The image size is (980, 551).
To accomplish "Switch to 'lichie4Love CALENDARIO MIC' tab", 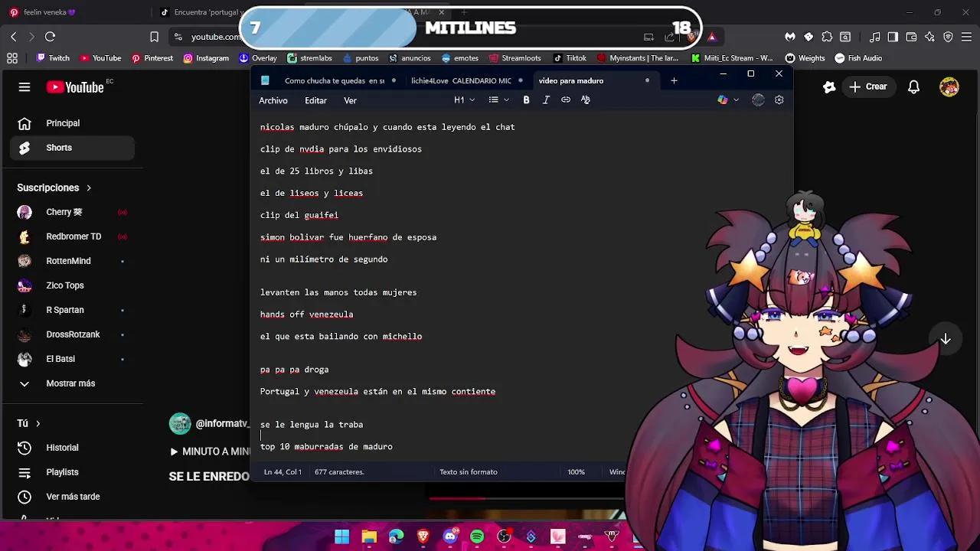I will (x=461, y=80).
